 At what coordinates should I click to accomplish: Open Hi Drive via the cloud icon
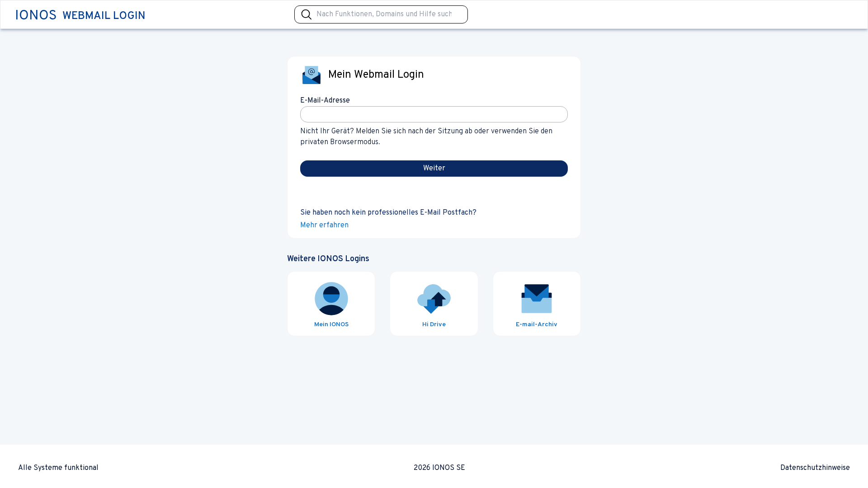click(434, 299)
